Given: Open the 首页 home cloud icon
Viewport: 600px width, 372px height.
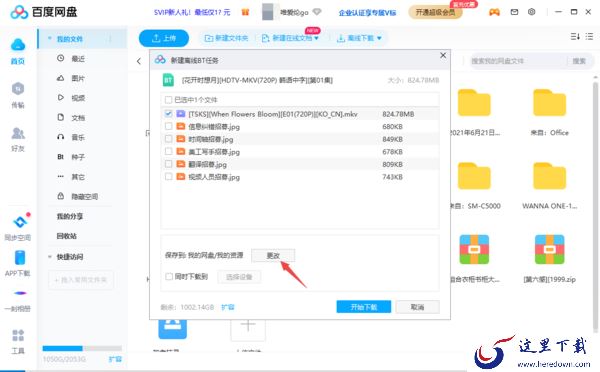Looking at the screenshot, I should click(18, 45).
